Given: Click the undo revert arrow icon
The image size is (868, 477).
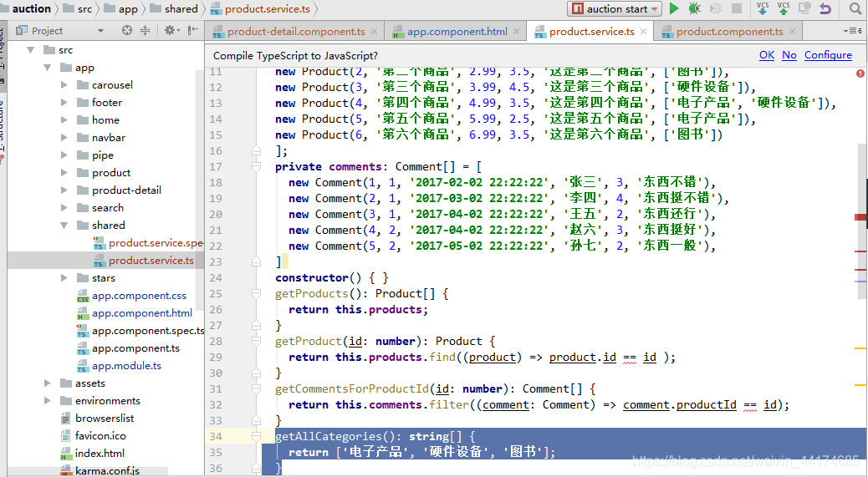Looking at the screenshot, I should tap(825, 8).
